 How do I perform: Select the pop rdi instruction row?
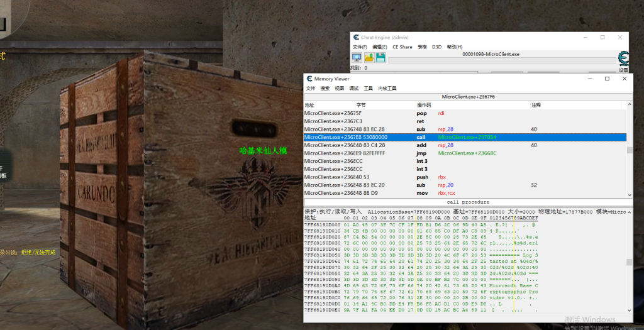click(465, 113)
